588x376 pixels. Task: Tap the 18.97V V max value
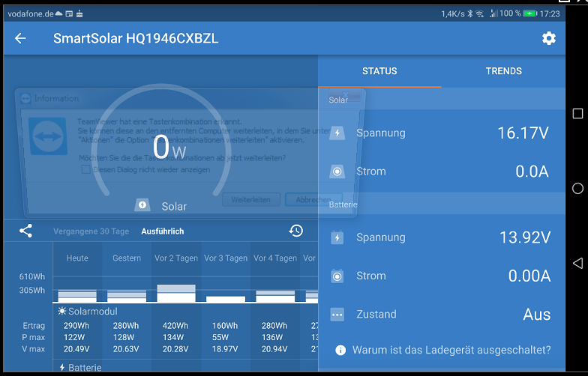click(x=225, y=349)
